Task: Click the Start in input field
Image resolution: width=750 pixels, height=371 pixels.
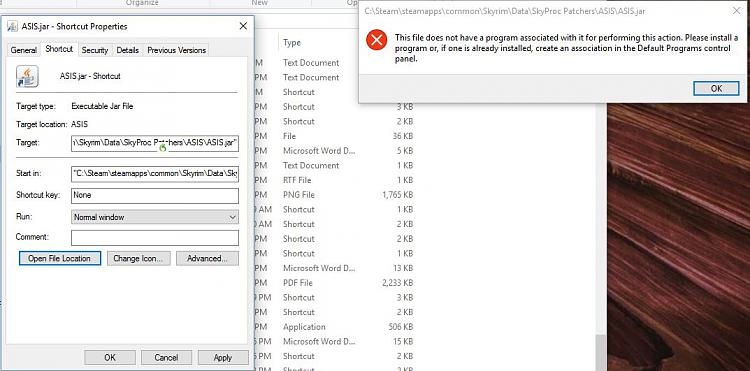Action: tap(155, 174)
